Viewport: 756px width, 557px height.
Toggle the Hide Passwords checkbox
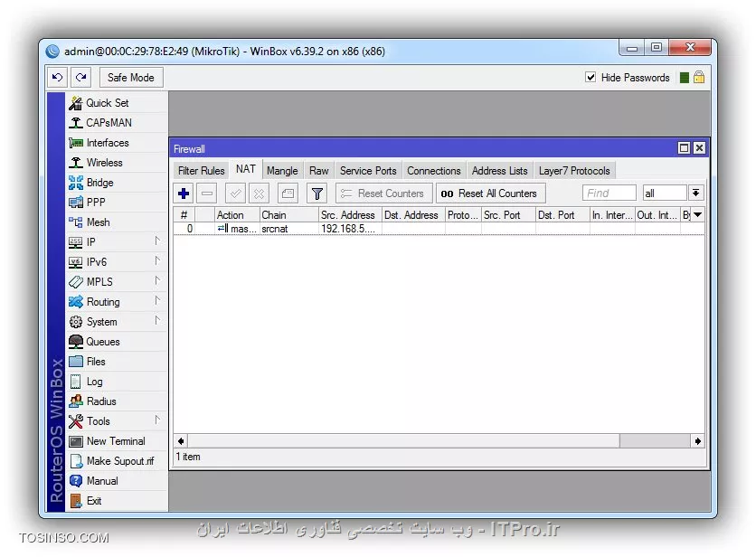[591, 78]
